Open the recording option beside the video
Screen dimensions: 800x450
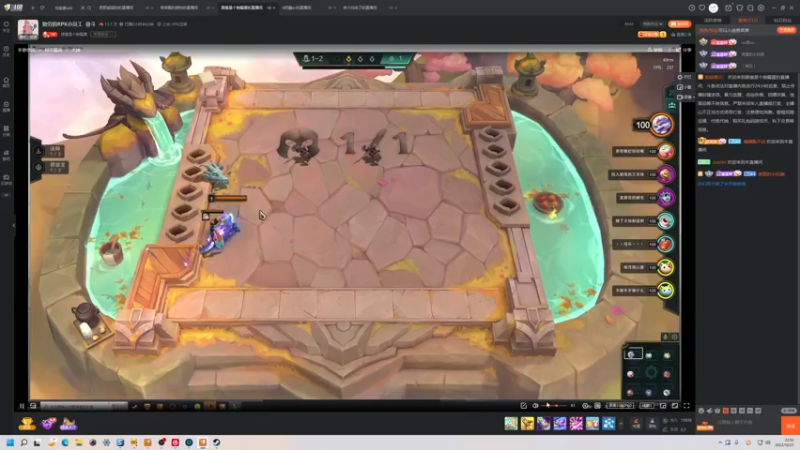pos(684,97)
